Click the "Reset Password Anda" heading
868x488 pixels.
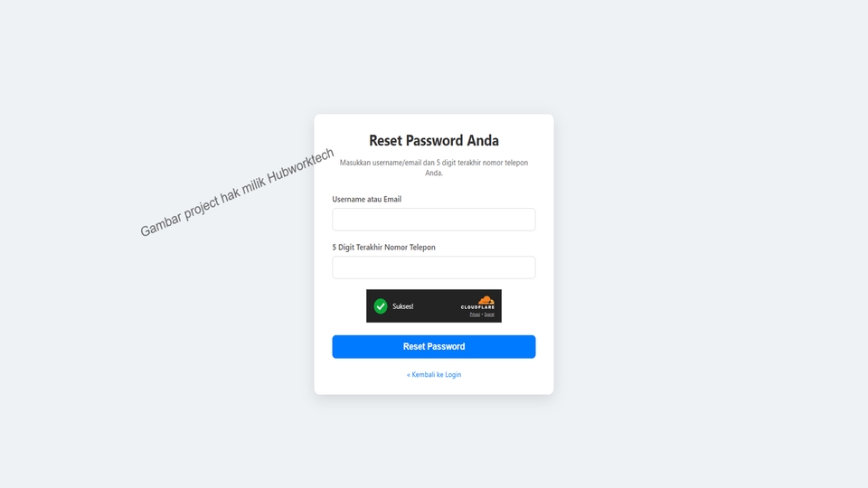click(433, 141)
